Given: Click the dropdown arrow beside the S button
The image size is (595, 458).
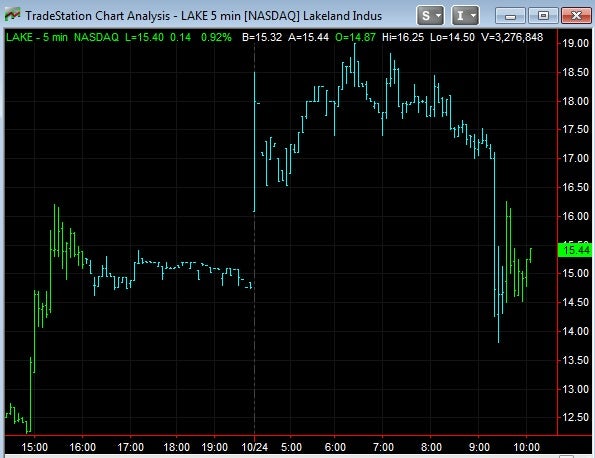Looking at the screenshot, I should pyautogui.click(x=439, y=16).
